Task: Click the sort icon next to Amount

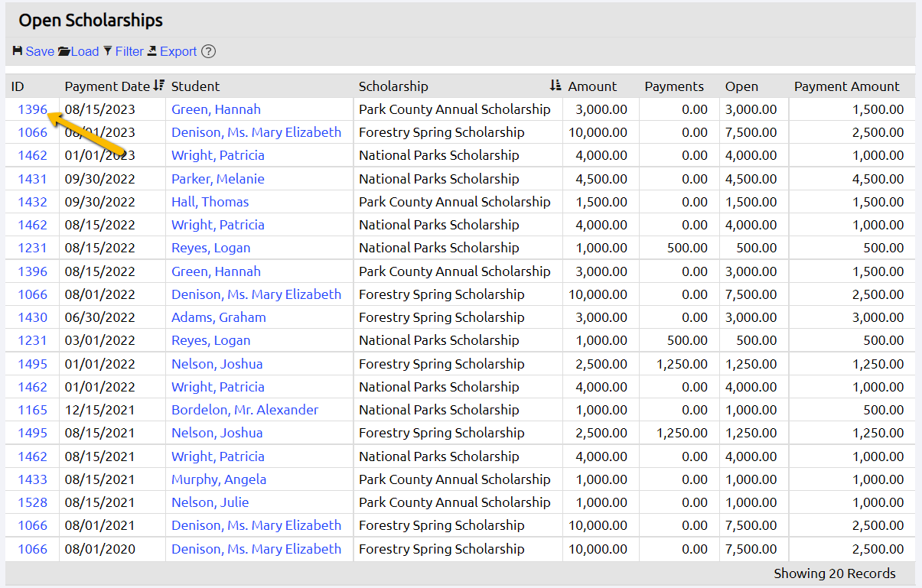Action: [x=555, y=86]
